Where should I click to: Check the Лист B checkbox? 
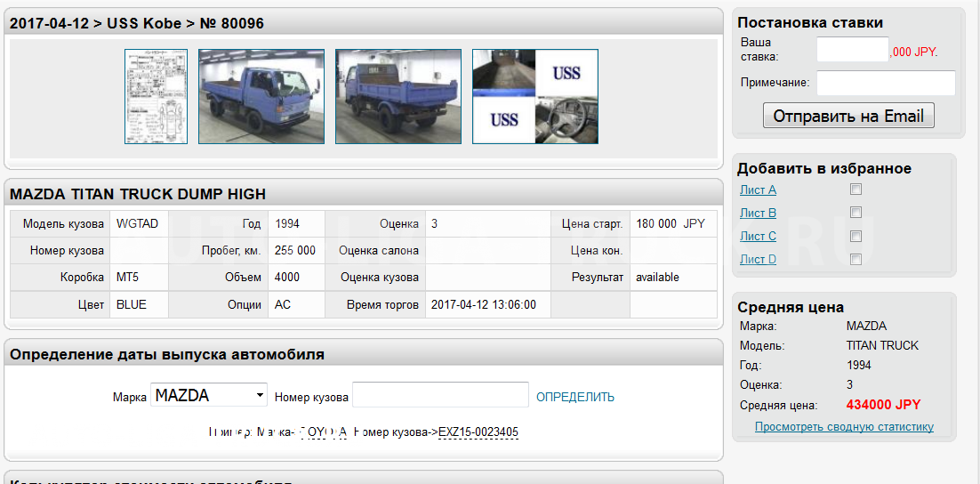tap(856, 213)
